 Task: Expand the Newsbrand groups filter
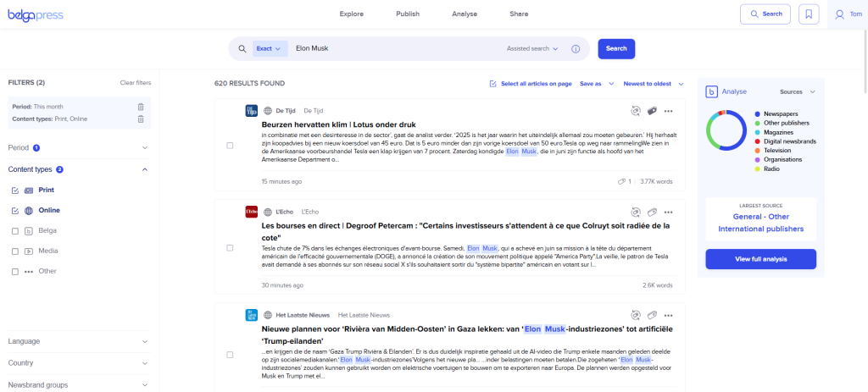(79, 385)
